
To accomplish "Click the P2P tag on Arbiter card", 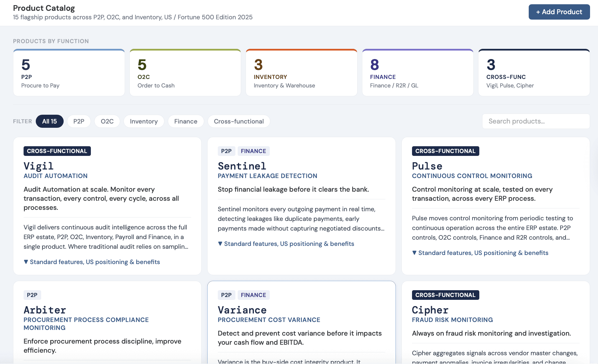I will pyautogui.click(x=32, y=295).
